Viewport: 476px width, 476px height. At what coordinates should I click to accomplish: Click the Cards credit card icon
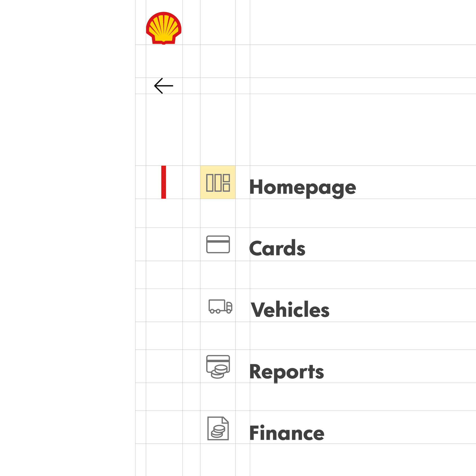coord(218,244)
